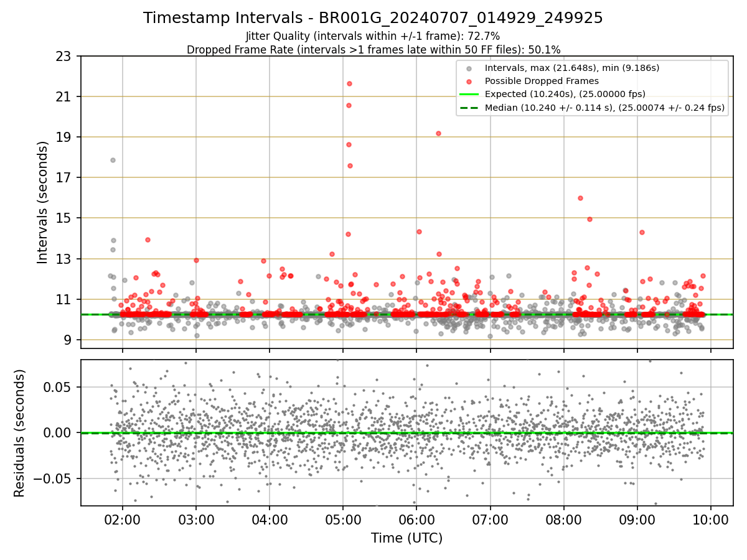Click the 'Intervals, max (21.648s), min (9.186s)' legend entry
Image resolution: width=747 pixels, height=560 pixels.
(x=571, y=68)
